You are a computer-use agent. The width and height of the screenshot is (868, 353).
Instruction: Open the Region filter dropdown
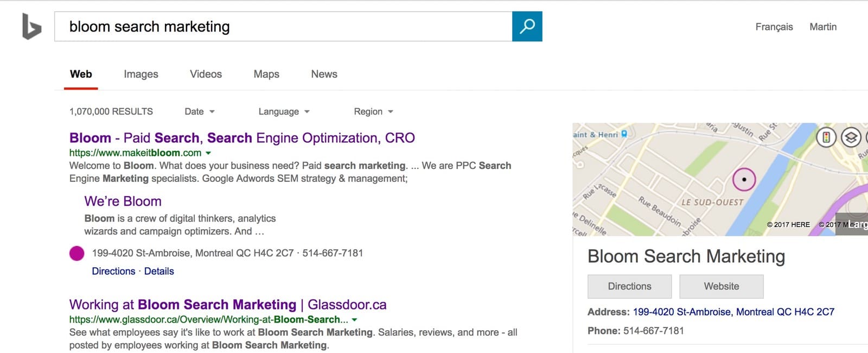(373, 111)
